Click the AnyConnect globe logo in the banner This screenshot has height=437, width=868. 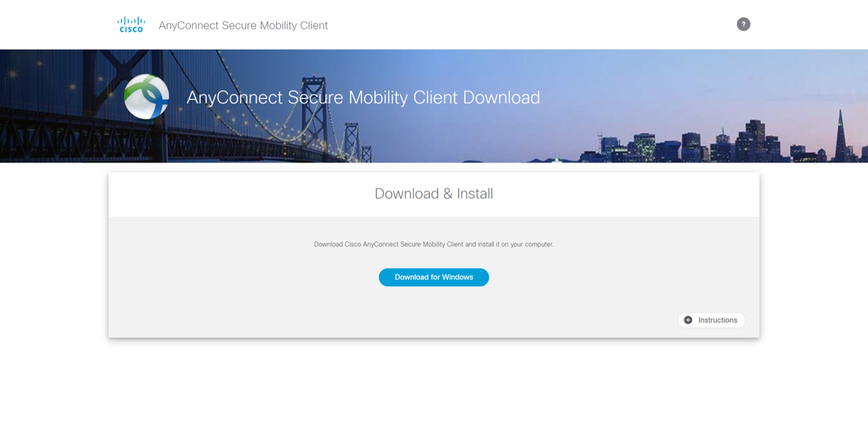point(146,97)
